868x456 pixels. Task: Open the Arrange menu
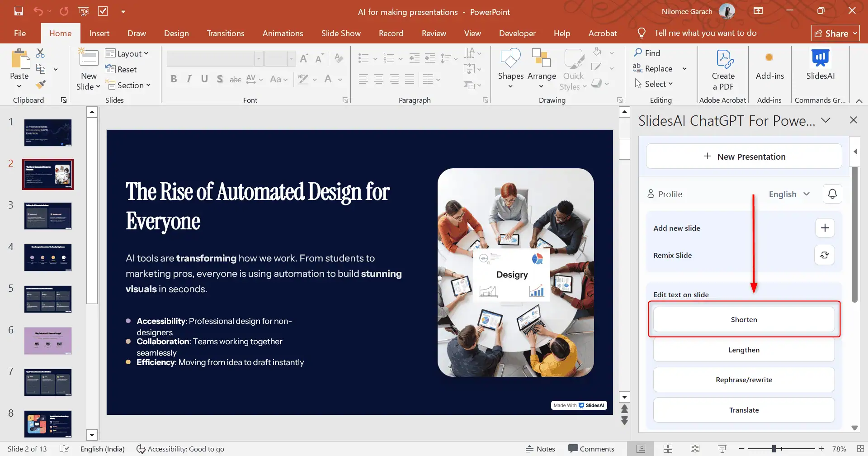542,68
